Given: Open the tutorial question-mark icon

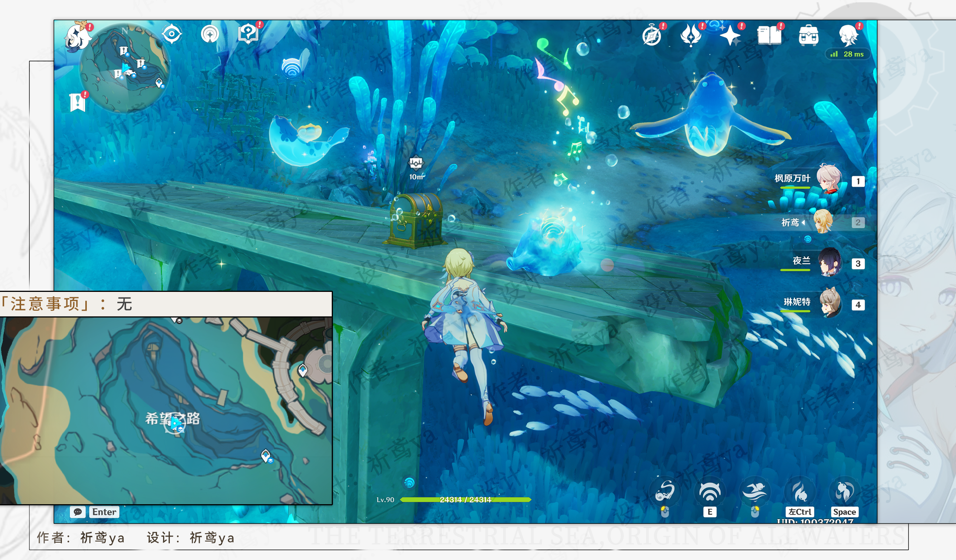Looking at the screenshot, I should coord(248,34).
